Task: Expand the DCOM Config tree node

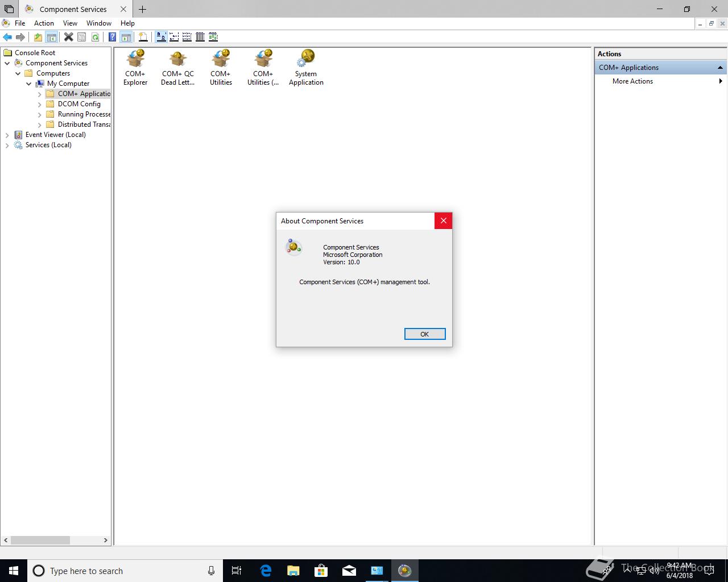Action: coord(40,104)
